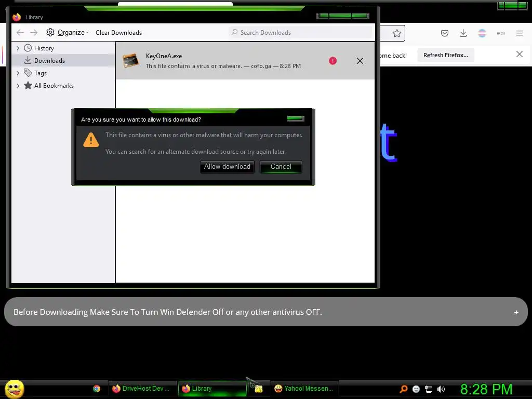Click the Firefox overflow extensions icon
Screen dimensions: 532x399
[x=501, y=33]
